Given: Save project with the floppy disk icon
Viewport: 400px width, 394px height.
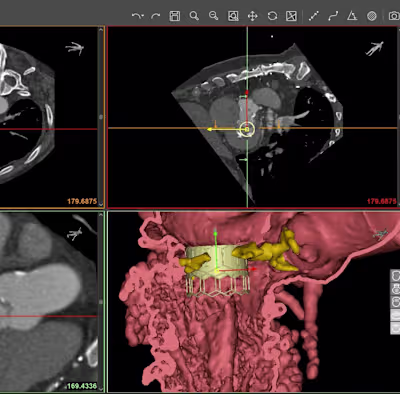Looking at the screenshot, I should [x=175, y=16].
